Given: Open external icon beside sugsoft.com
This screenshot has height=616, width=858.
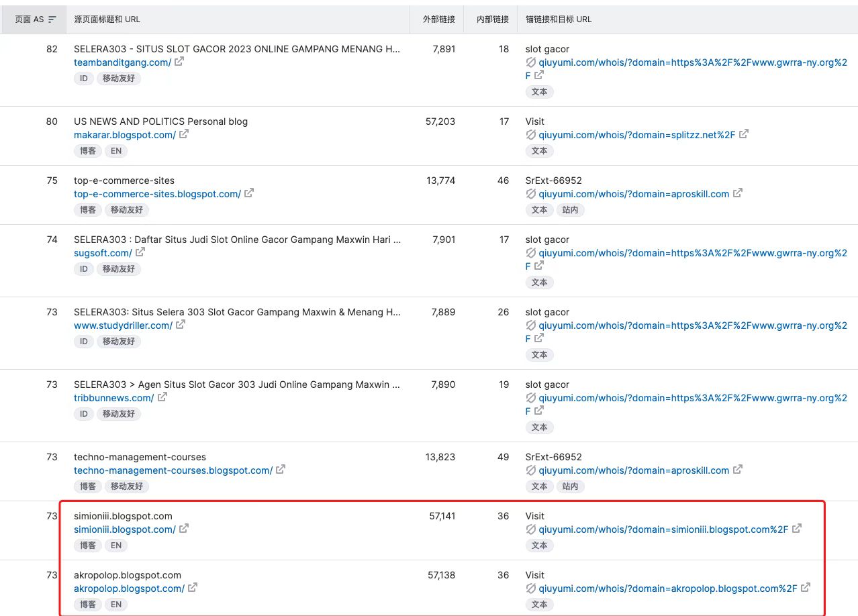Looking at the screenshot, I should pos(140,252).
